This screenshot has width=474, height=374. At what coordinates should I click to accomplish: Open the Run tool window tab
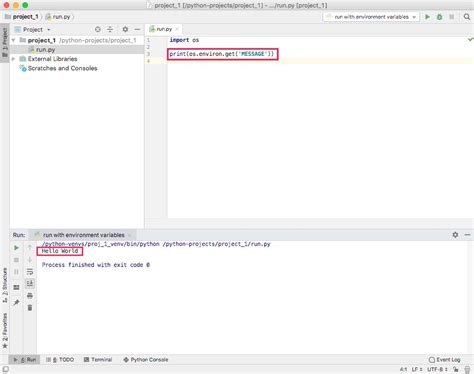(x=25, y=360)
